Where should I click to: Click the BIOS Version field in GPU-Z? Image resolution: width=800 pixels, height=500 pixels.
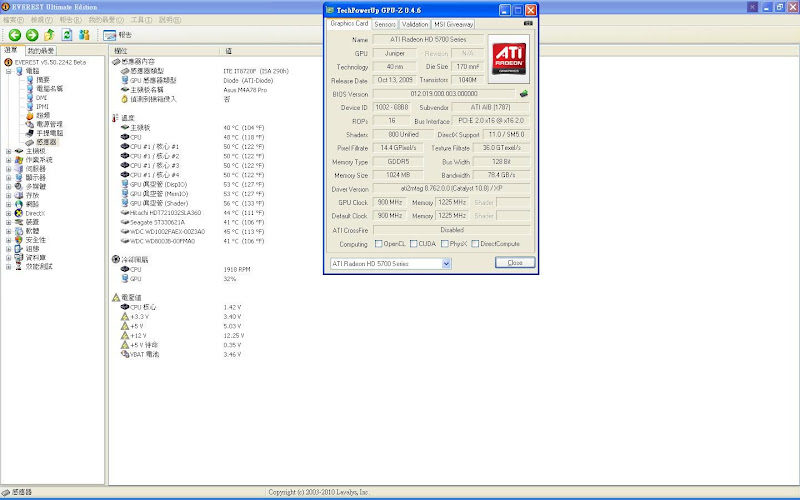click(x=444, y=94)
